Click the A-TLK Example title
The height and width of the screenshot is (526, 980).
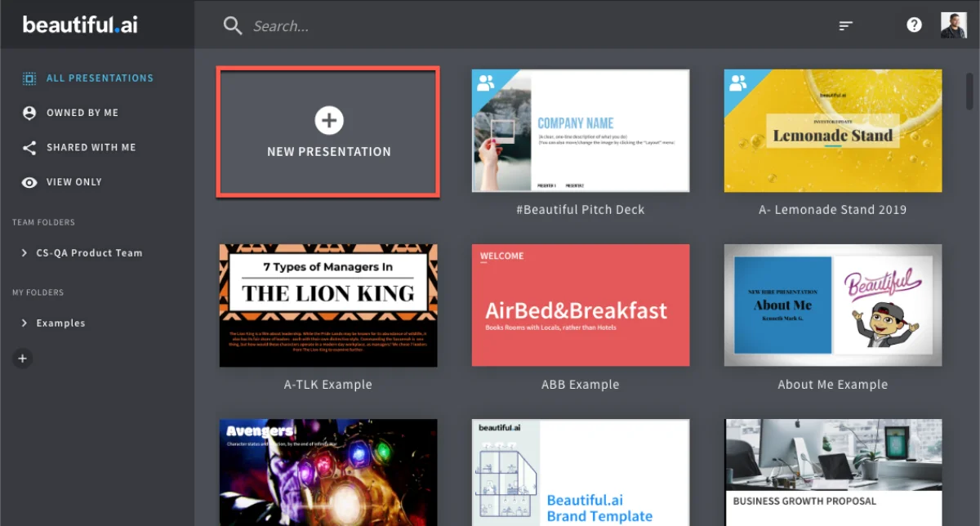328,385
